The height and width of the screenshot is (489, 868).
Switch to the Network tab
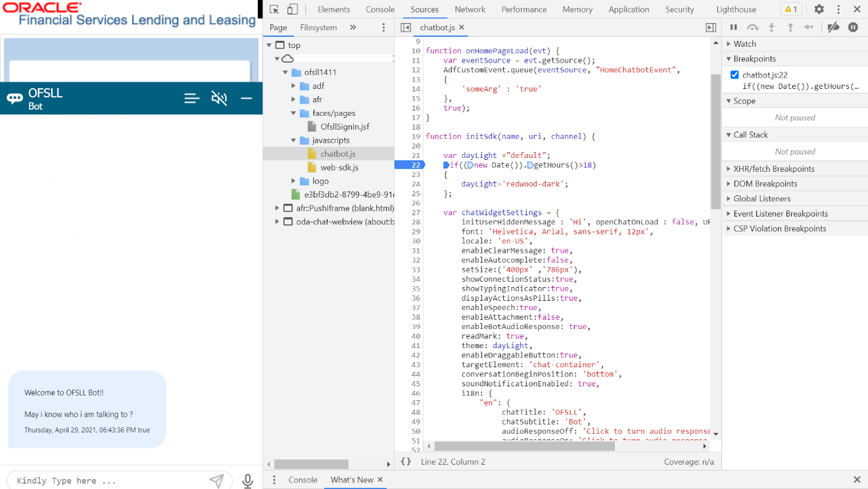pos(470,9)
